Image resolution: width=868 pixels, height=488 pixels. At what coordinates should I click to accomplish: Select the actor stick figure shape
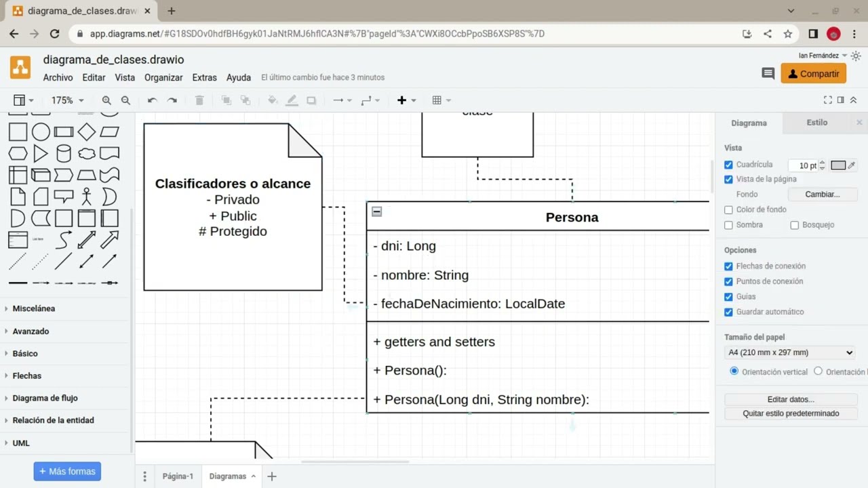coord(86,197)
